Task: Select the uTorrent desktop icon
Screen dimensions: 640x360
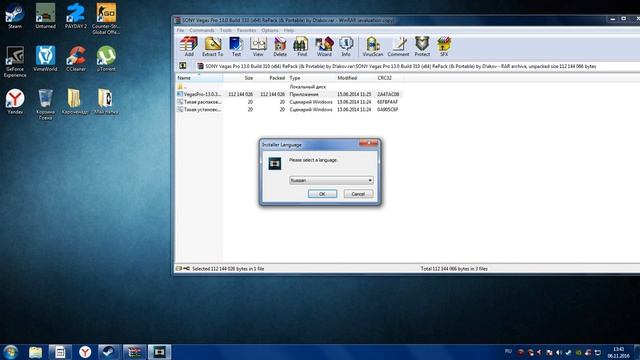Action: 106,59
